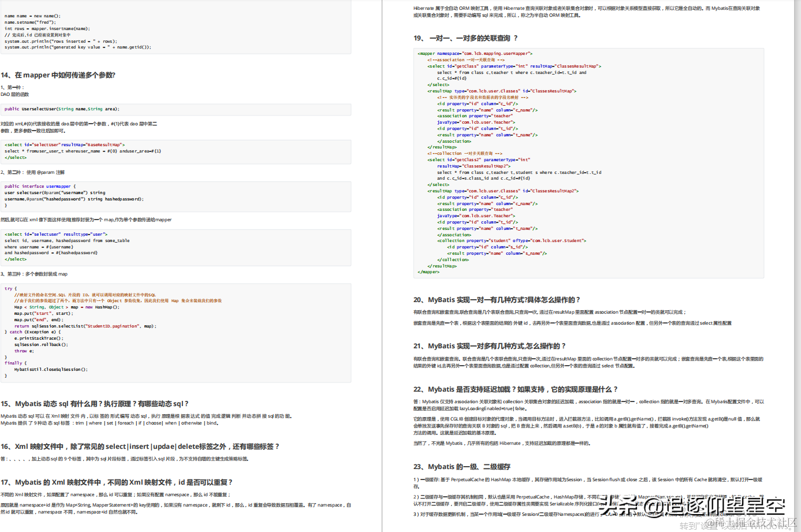Click code line "<select id="selectUser" resultMap="BaseResultMap">"
The image size is (801, 532).
point(65,145)
